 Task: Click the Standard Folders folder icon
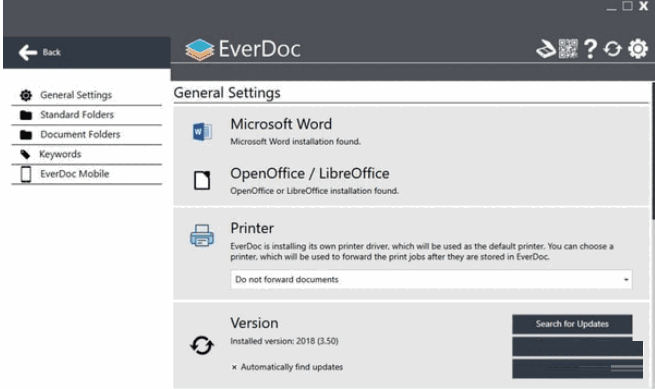click(x=26, y=115)
